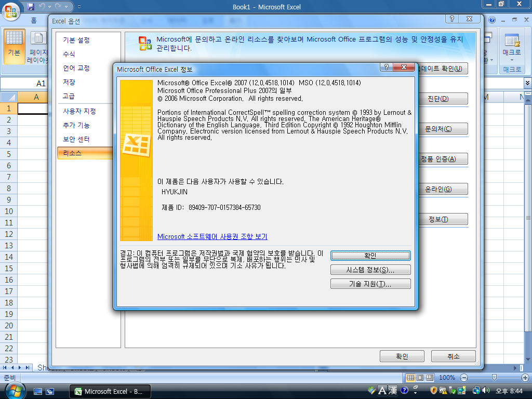The image size is (532, 399).
Task: Save the workbook from Quick Access toolbar
Action: coord(31,6)
